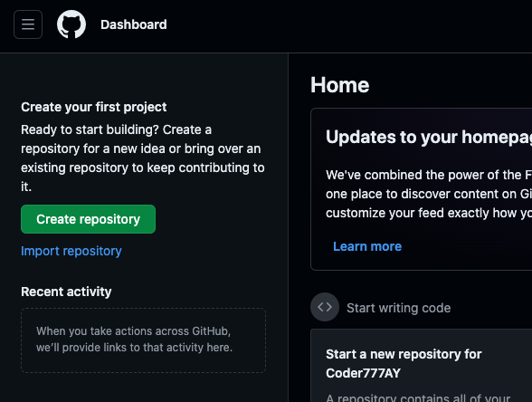Viewport: 532px width, 402px height.
Task: Click the dashed Recent activity placeholder box
Action: 143,340
